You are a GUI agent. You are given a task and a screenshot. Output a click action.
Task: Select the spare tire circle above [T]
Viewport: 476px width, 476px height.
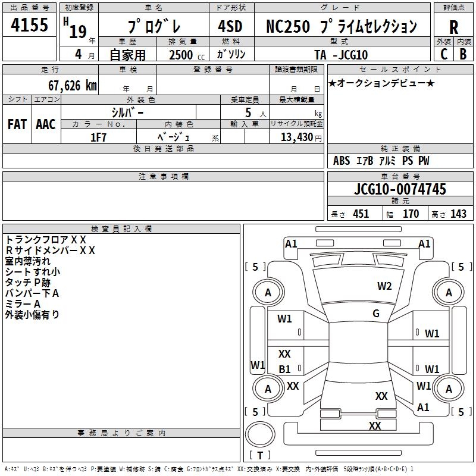pos(260,434)
